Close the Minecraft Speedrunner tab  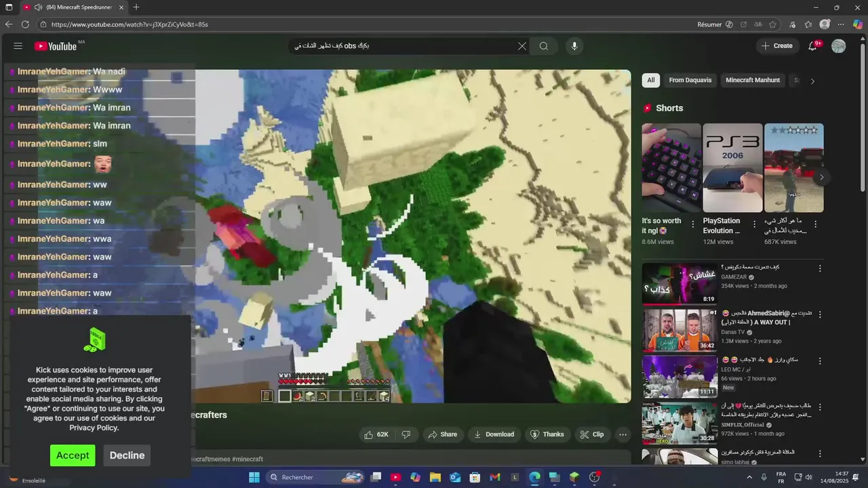121,7
